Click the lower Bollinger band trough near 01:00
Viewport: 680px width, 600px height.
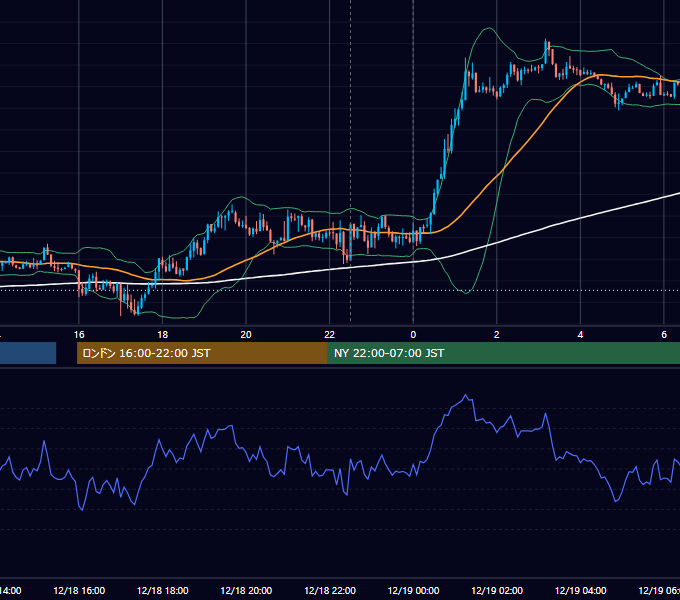tap(466, 293)
